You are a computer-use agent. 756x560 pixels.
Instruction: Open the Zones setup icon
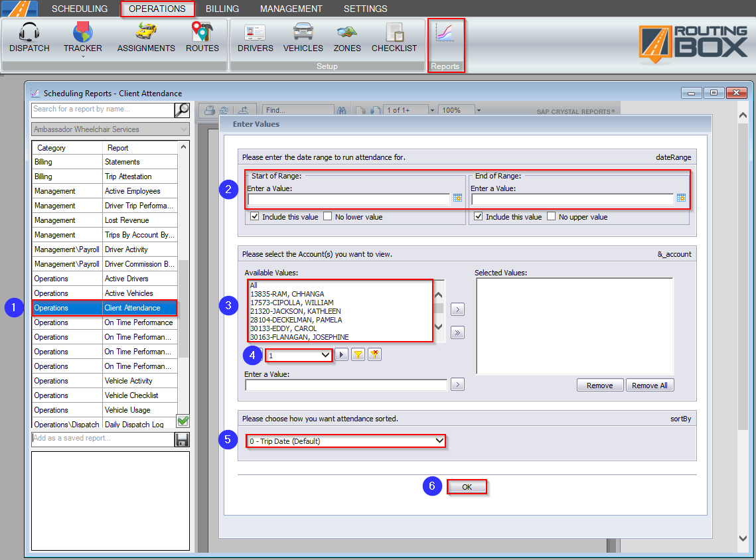point(346,33)
